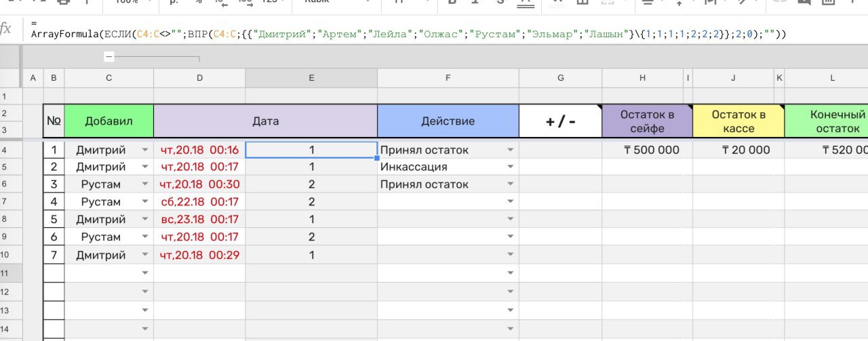Open dropdown for Дмитрий in row 4
This screenshot has height=341, width=868.
tap(144, 150)
